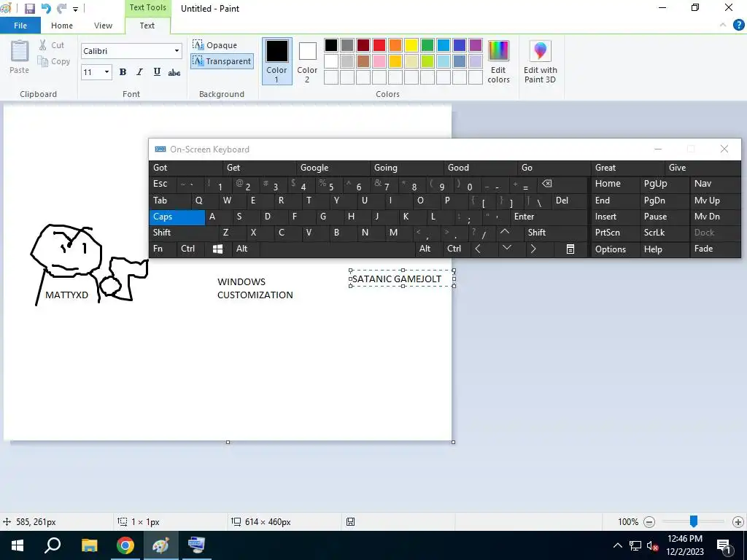This screenshot has height=560, width=747.
Task: Toggle the ScrLk key
Action: [664, 233]
